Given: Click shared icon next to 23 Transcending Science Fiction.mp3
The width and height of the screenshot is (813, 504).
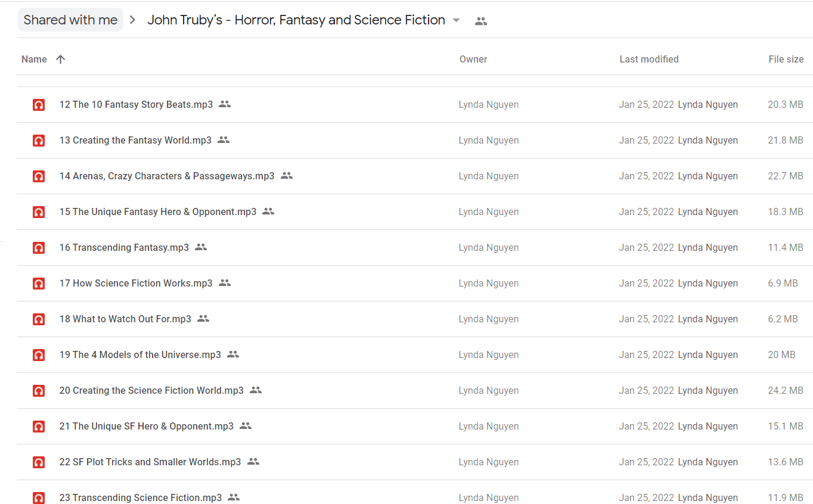Looking at the screenshot, I should coord(234,497).
